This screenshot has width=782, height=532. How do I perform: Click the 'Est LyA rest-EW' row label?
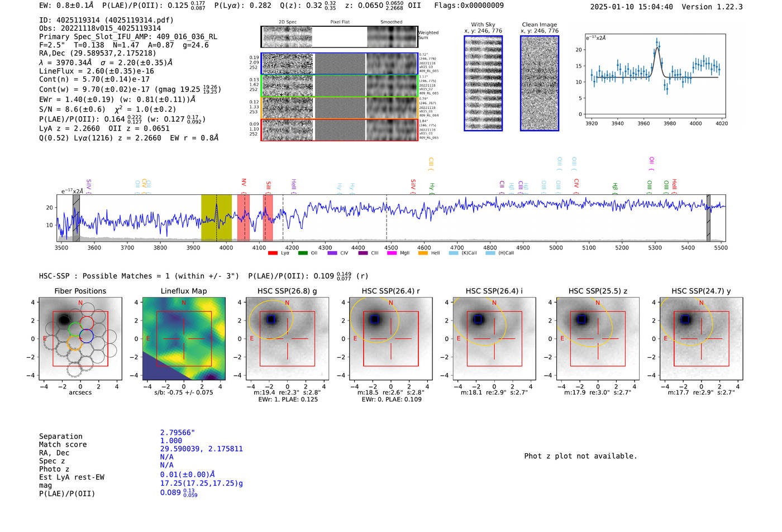click(71, 477)
